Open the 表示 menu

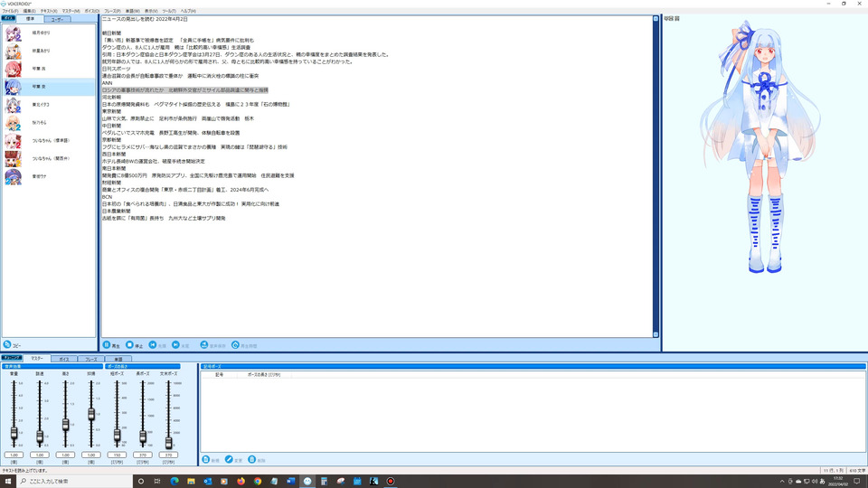click(x=151, y=11)
